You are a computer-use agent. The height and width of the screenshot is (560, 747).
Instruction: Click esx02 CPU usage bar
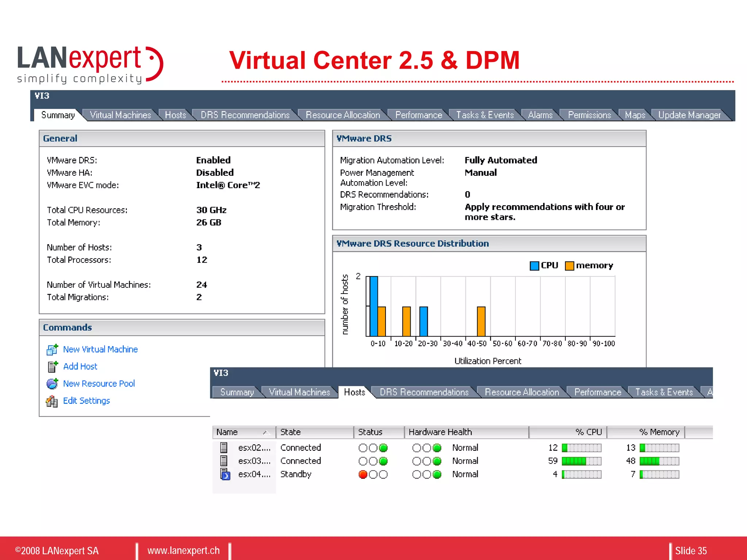pyautogui.click(x=581, y=448)
